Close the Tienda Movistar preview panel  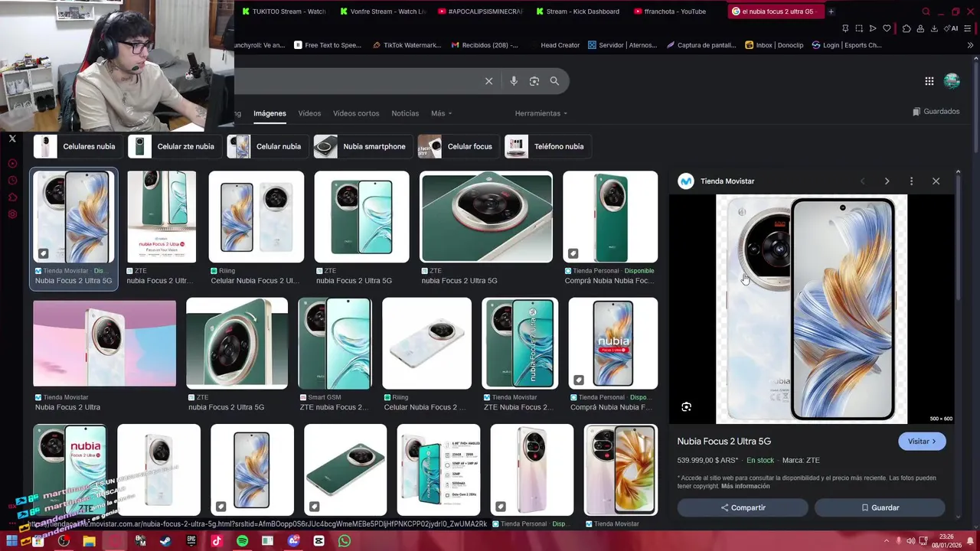[936, 181]
